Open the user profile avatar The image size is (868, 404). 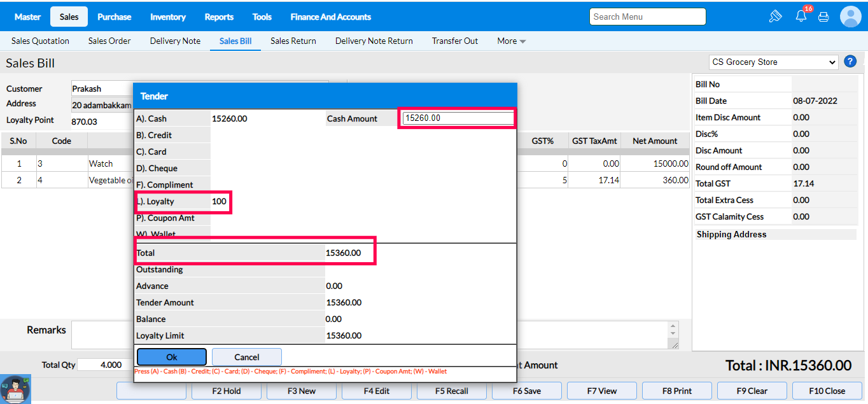(850, 17)
